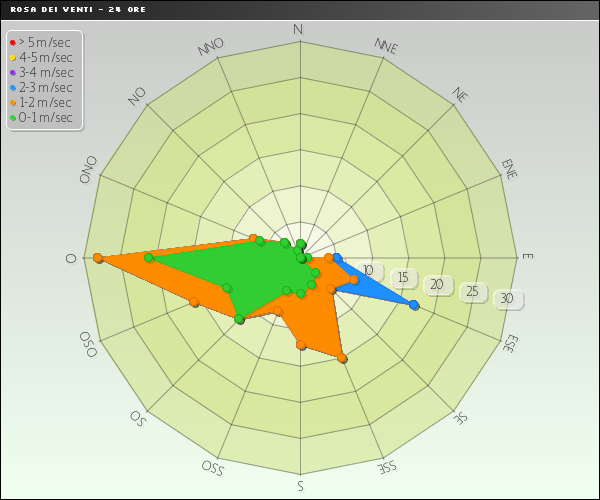
Task: Click the blue data point at the tip
Action: pyautogui.click(x=414, y=305)
